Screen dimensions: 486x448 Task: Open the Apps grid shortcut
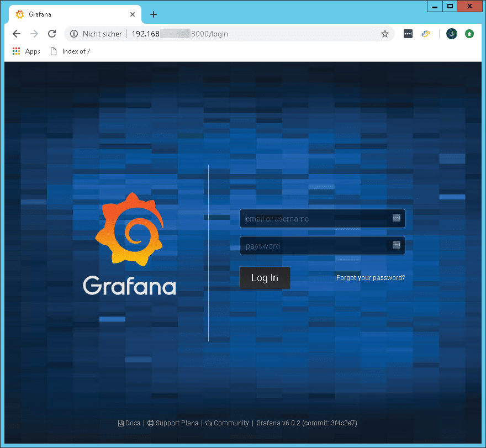[x=27, y=51]
